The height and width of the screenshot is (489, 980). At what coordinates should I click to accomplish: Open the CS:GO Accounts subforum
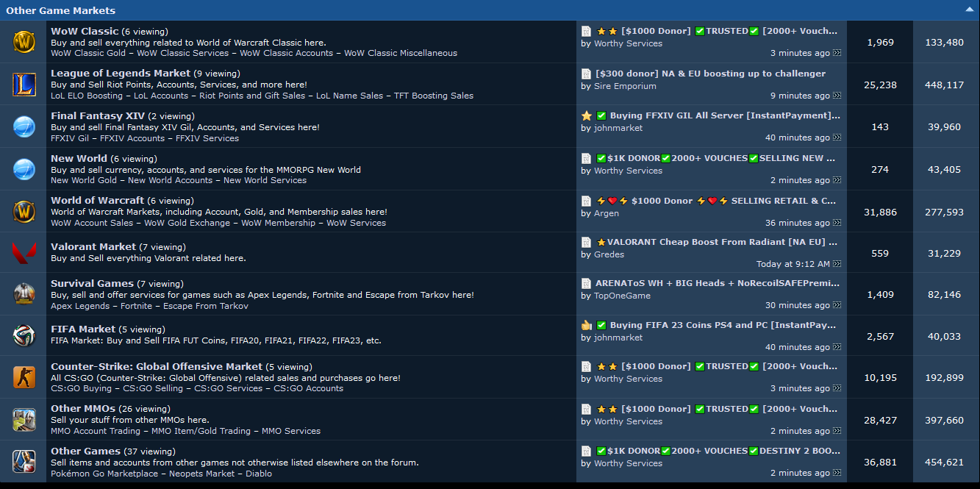[309, 388]
